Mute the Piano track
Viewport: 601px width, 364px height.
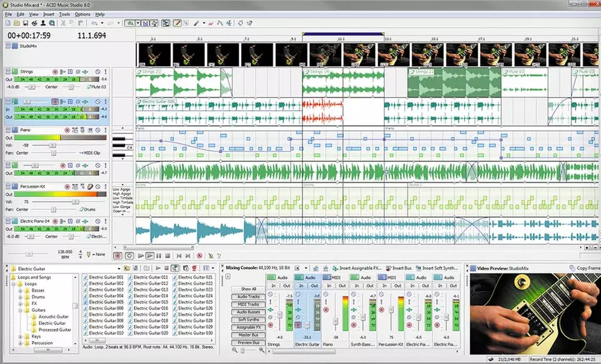pos(98,130)
